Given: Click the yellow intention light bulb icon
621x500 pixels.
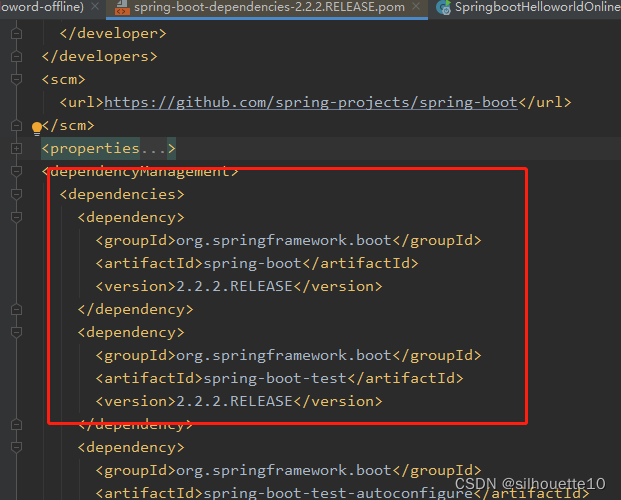Looking at the screenshot, I should tap(37, 128).
